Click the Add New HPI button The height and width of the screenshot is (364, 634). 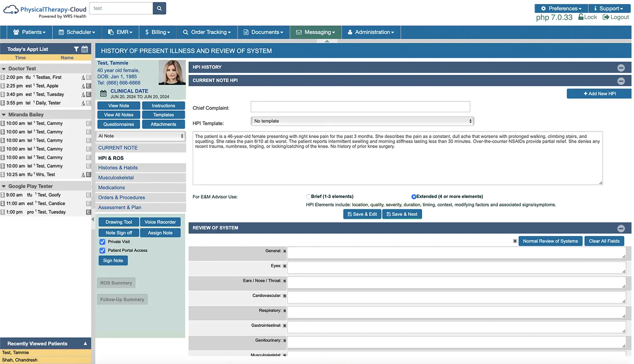[599, 94]
